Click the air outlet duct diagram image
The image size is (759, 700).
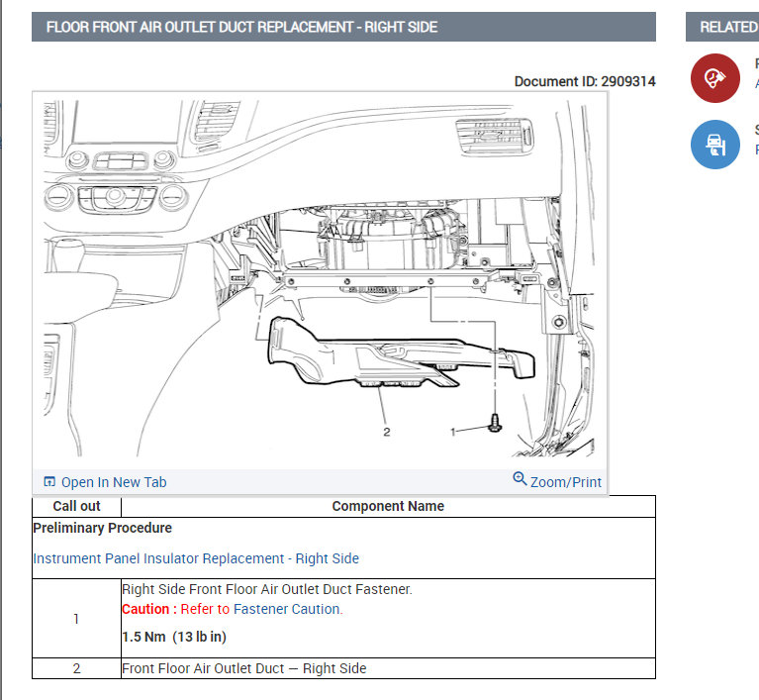coord(320,278)
